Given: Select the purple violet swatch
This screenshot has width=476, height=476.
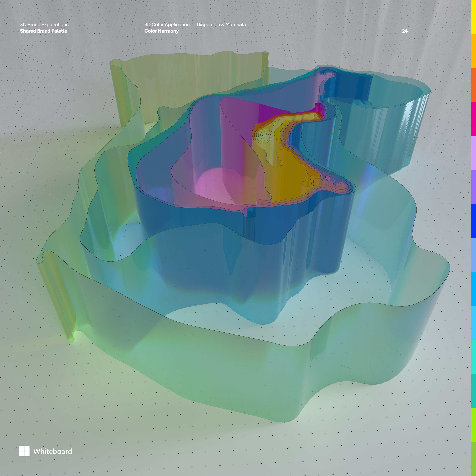Looking at the screenshot, I should (473, 187).
